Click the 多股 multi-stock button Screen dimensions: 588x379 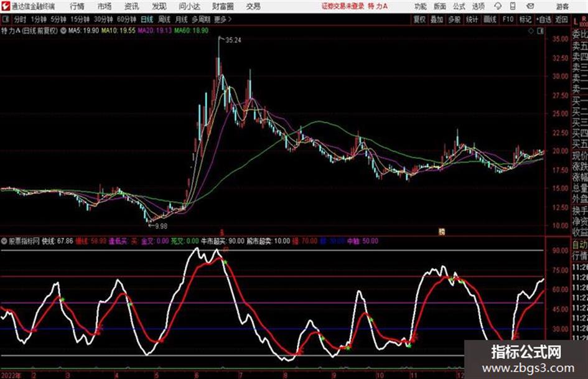pyautogui.click(x=454, y=19)
